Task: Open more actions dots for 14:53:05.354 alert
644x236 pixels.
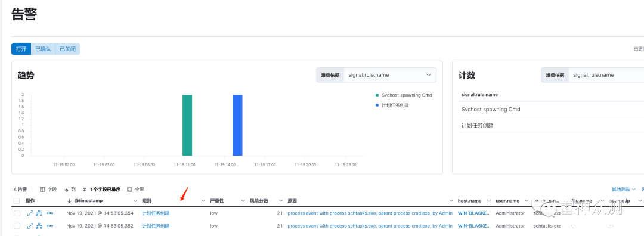Action: pos(49,213)
